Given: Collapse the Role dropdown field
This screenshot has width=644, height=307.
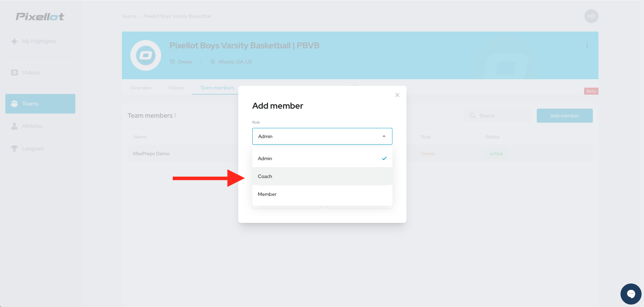Looking at the screenshot, I should tap(322, 136).
